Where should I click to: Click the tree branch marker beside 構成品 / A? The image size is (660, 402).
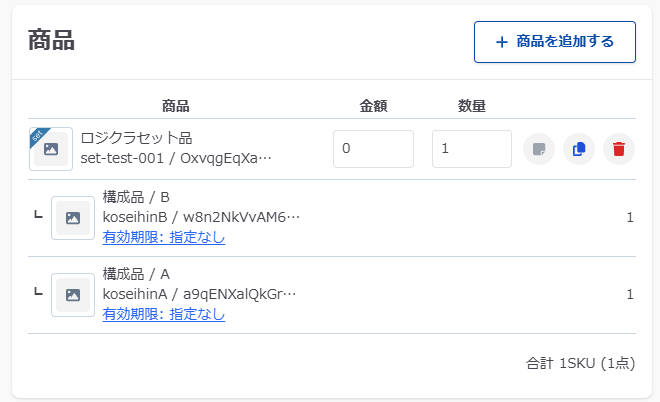click(x=38, y=292)
